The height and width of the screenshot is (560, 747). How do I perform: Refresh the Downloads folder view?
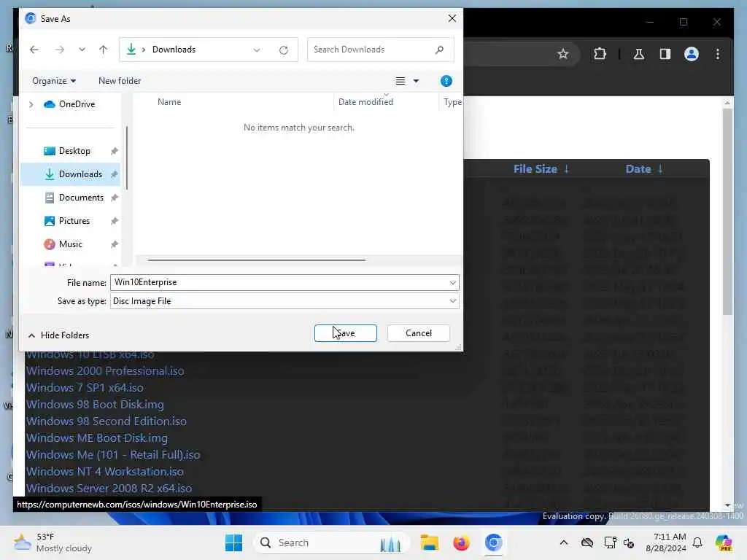point(284,50)
